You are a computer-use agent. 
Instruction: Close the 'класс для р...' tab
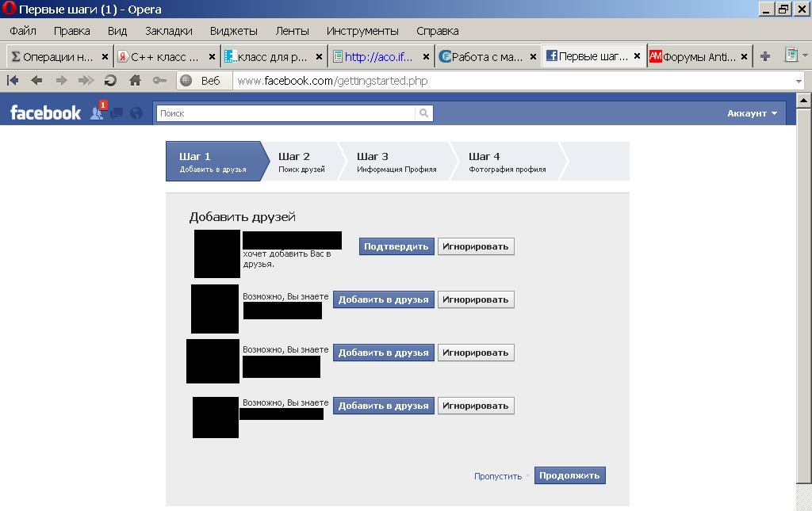319,57
